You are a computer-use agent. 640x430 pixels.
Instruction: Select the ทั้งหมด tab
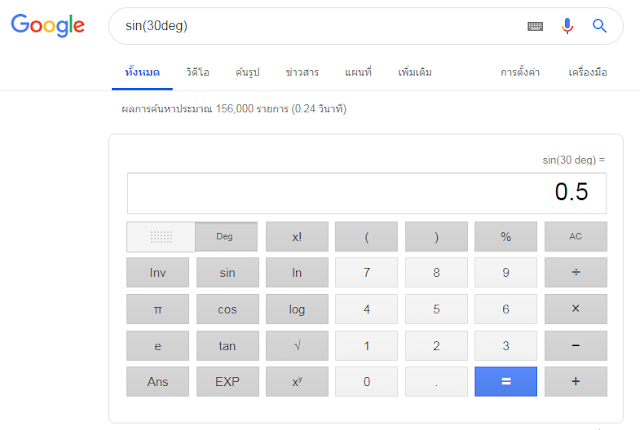(142, 73)
